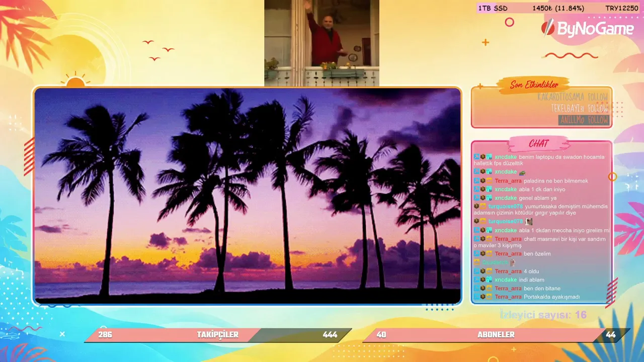Click message 'benim laptopu da swadon hocamla'
The width and height of the screenshot is (644, 362).
tap(561, 157)
